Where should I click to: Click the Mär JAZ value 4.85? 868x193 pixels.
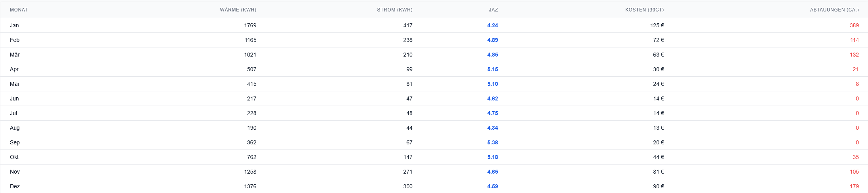(492, 55)
